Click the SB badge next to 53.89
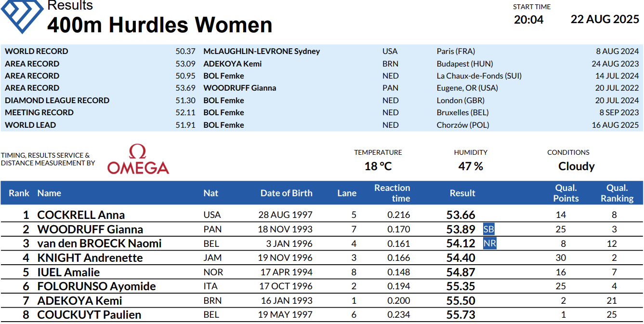This screenshot has width=644, height=324. coord(488,229)
